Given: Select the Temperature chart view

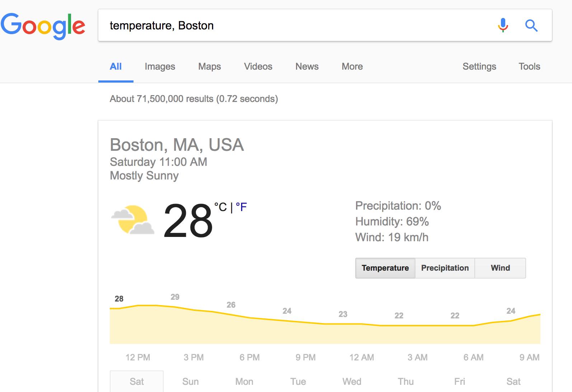Looking at the screenshot, I should click(x=385, y=268).
